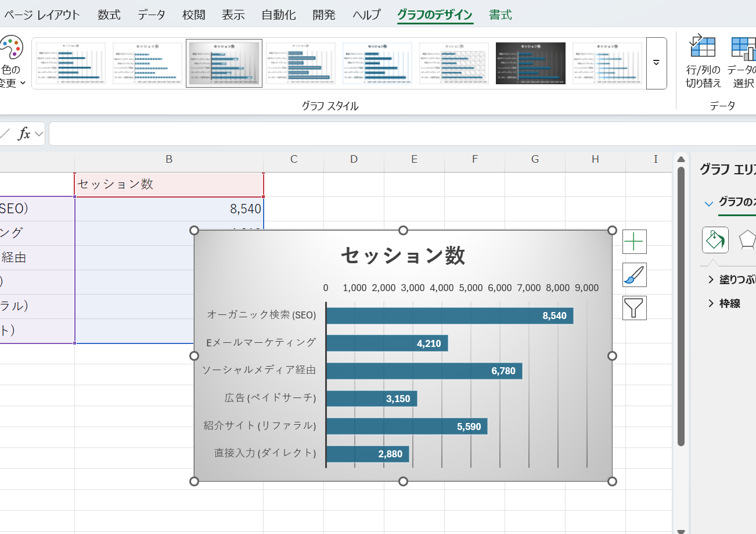Click the Chart Elements plus button
Viewport: 756px width, 534px height.
coord(634,241)
